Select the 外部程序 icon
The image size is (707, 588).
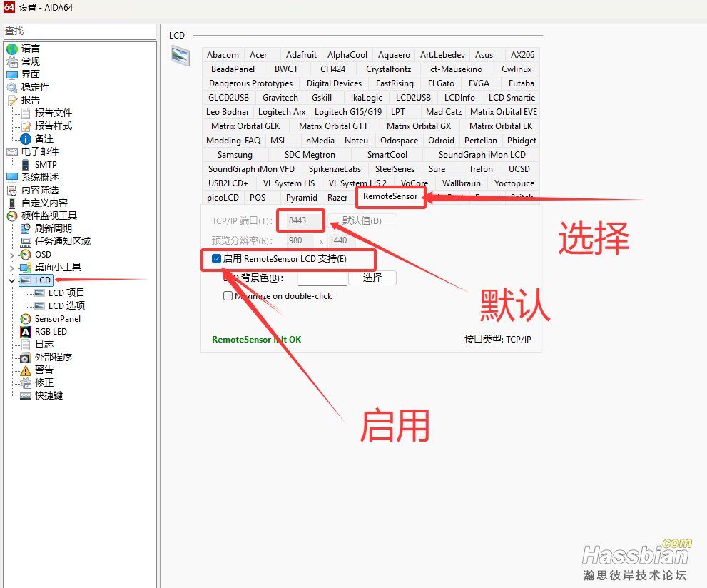coord(26,358)
